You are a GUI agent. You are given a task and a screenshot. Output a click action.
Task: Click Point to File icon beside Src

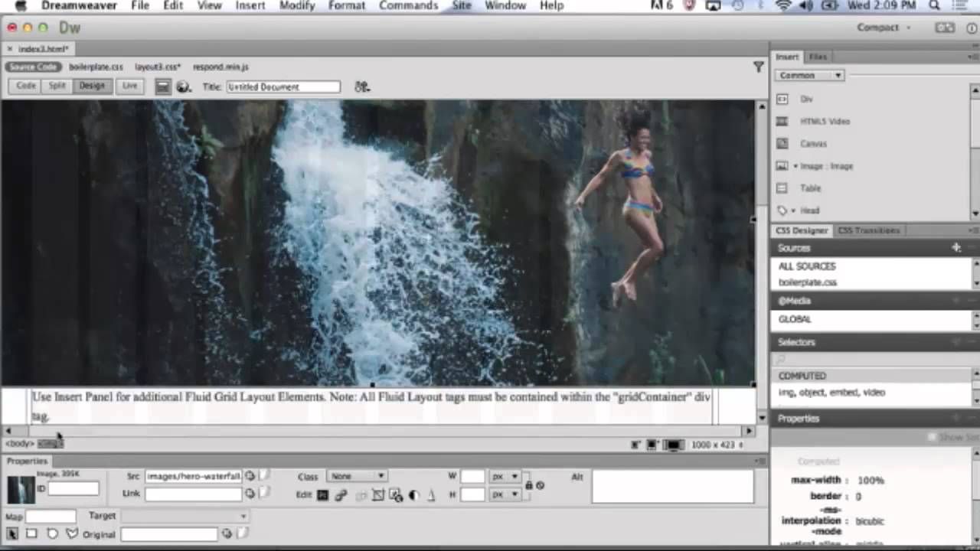pyautogui.click(x=250, y=476)
